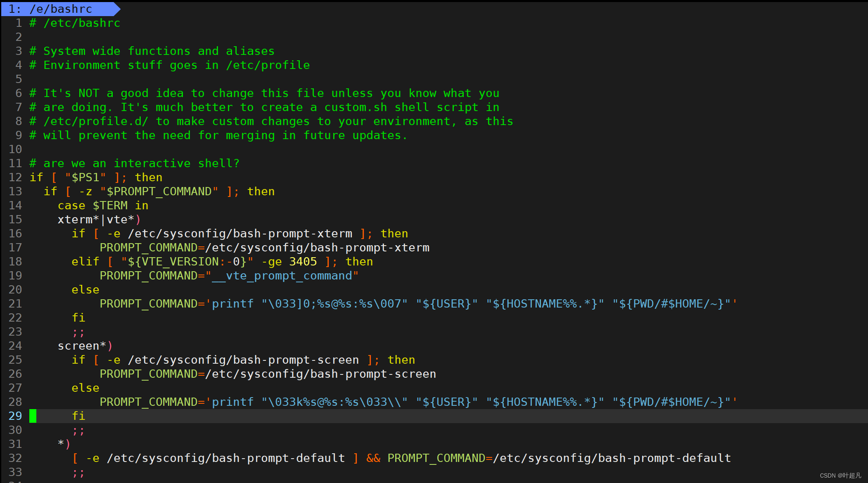Click the 'custom.sh shell script' comment line 7
The image size is (868, 483).
pyautogui.click(x=264, y=107)
